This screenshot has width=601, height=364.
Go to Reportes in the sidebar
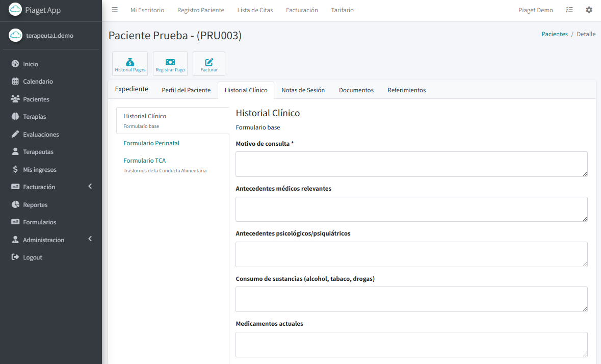35,205
